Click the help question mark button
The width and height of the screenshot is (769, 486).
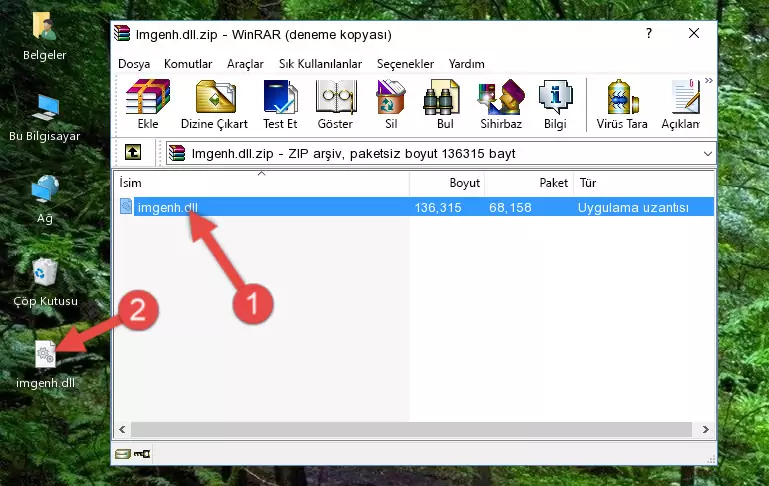649,33
